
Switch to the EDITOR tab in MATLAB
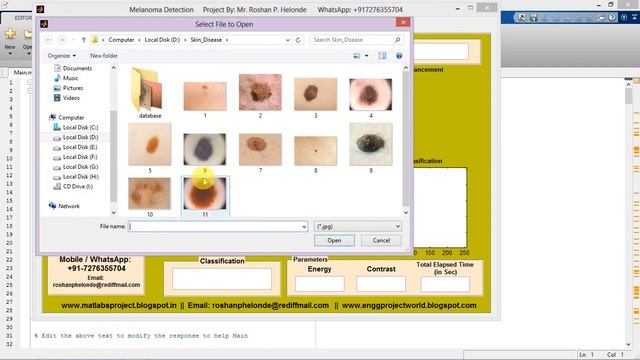(x=22, y=18)
